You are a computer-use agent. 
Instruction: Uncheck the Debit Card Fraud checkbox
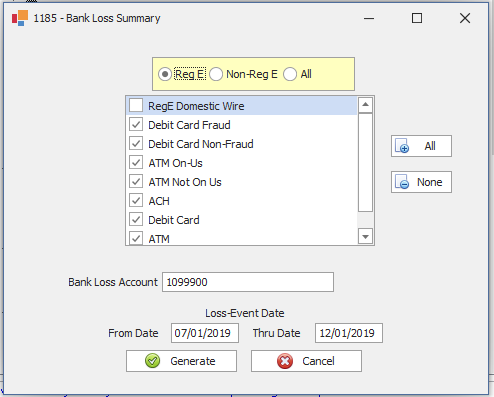[x=136, y=125]
